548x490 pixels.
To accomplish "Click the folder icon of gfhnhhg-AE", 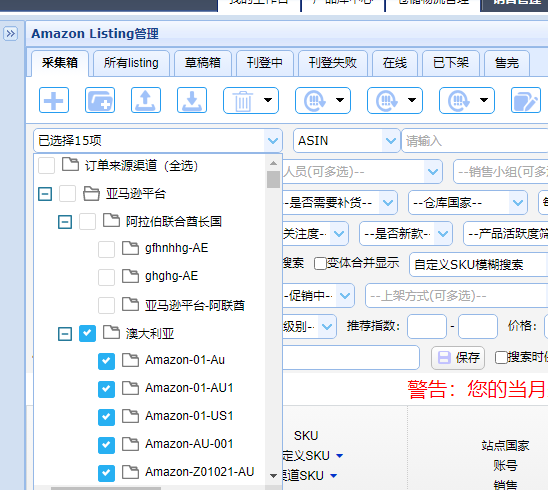I will [x=130, y=248].
